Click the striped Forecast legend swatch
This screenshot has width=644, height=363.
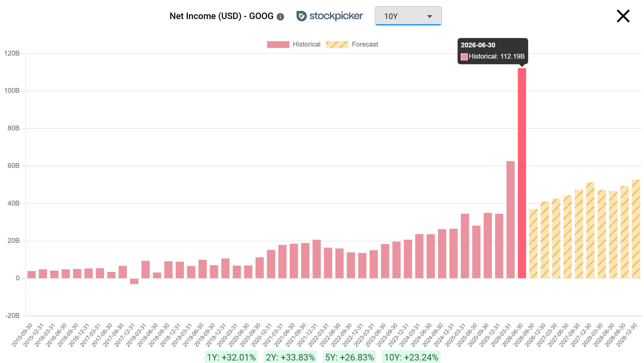click(x=337, y=45)
